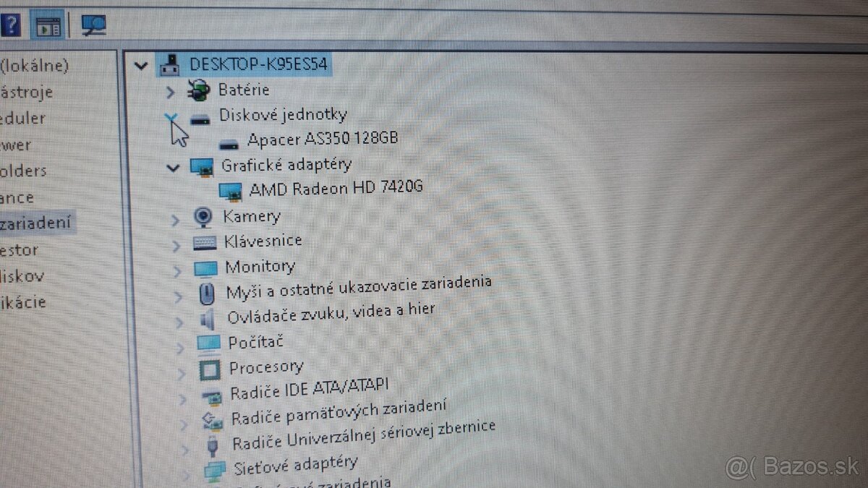The image size is (868, 488).
Task: Select the Apacer AS350 128GB drive
Action: [x=321, y=138]
